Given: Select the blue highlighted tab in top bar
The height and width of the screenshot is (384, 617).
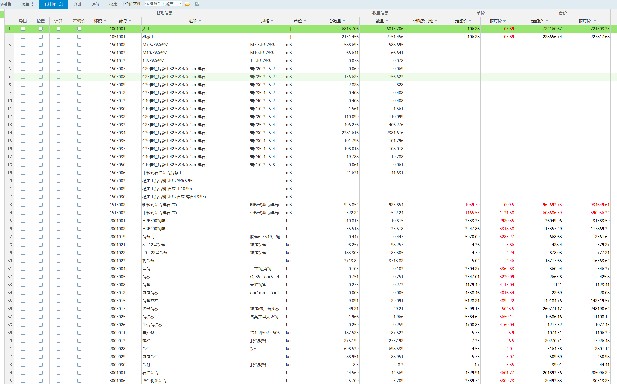Looking at the screenshot, I should pyautogui.click(x=54, y=4).
